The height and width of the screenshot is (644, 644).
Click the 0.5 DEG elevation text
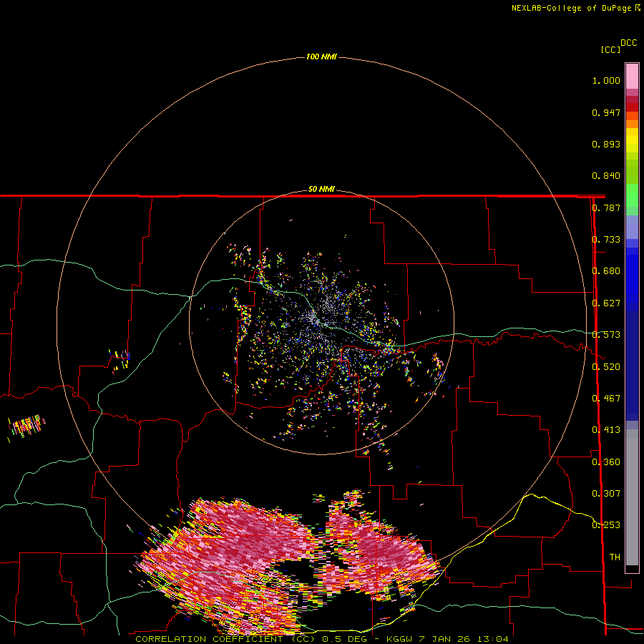click(346, 639)
